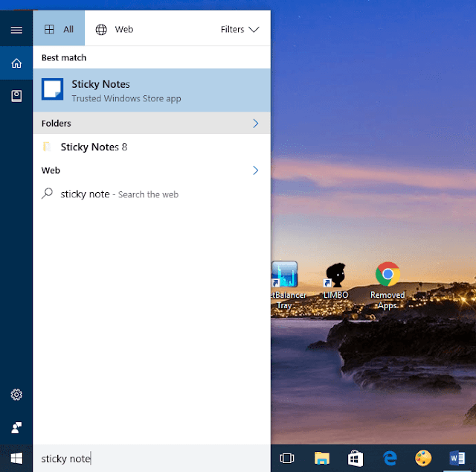Click the Sticky Notes app icon

(x=53, y=89)
